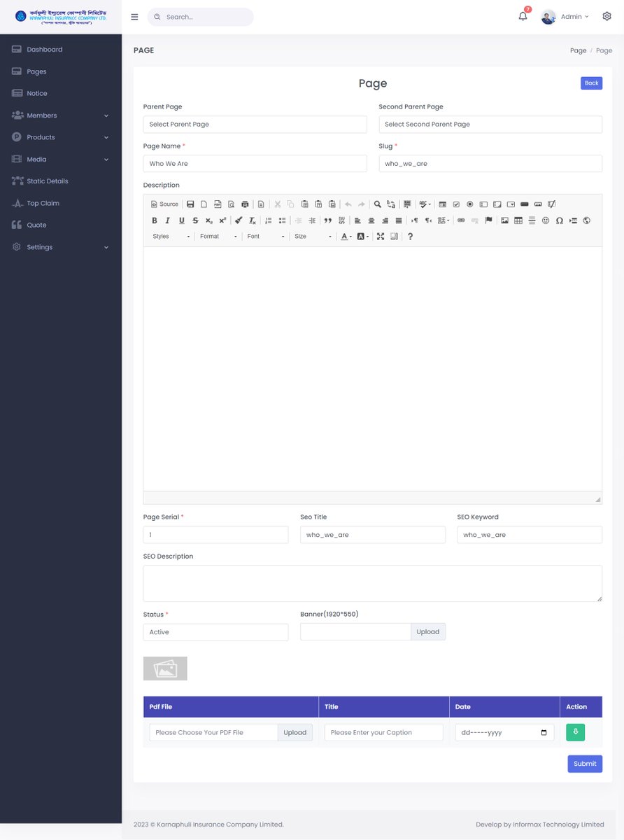The width and height of the screenshot is (624, 840).
Task: Click the Submit button
Action: pos(584,763)
